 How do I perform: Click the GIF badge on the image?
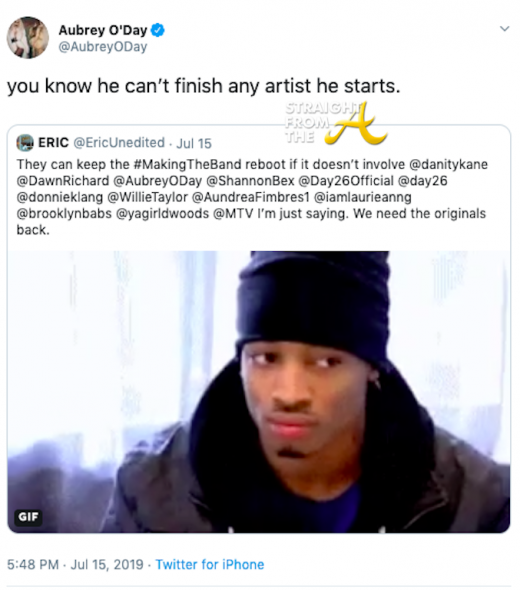coord(29,517)
